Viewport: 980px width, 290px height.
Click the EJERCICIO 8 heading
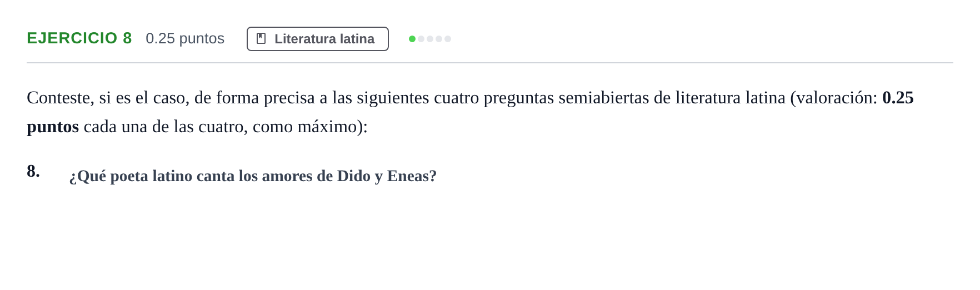79,38
